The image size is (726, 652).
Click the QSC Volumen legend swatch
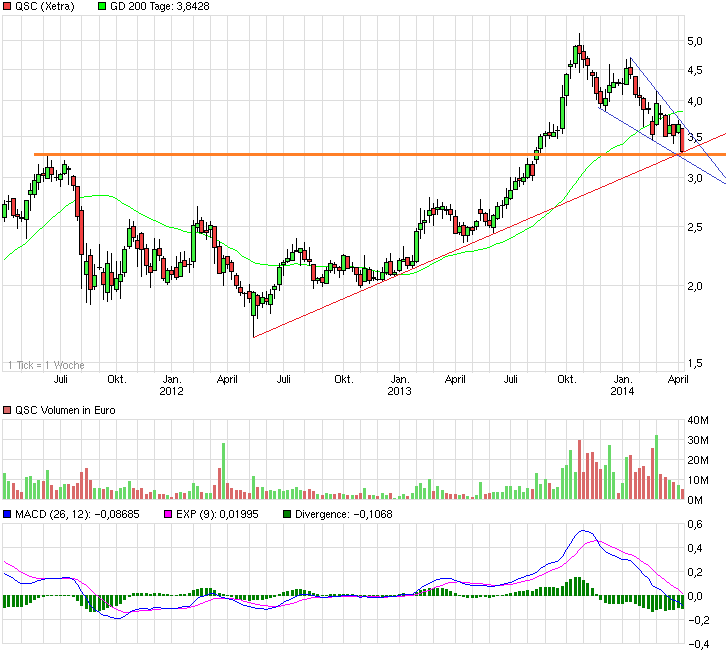click(6, 410)
